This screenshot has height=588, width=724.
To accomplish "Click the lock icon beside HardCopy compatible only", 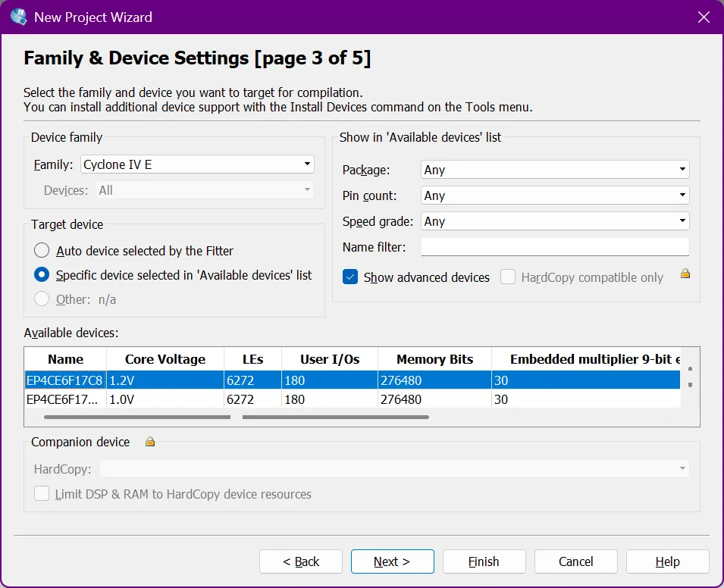I will tap(685, 274).
